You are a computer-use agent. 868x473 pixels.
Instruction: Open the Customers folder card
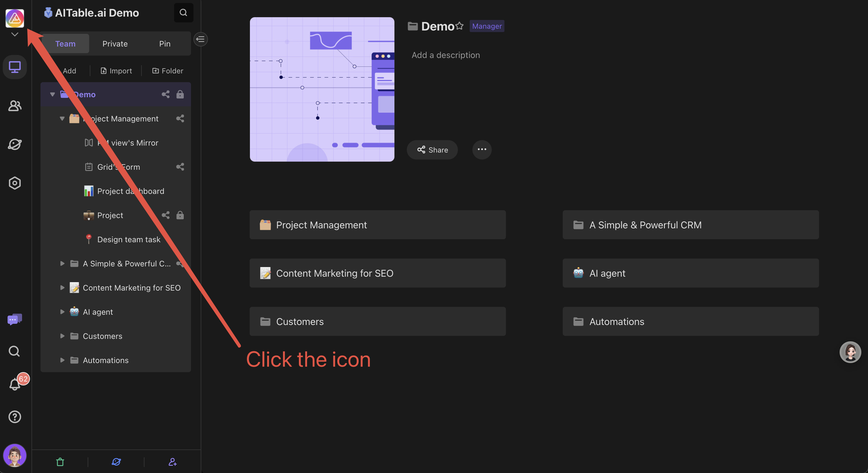[377, 321]
